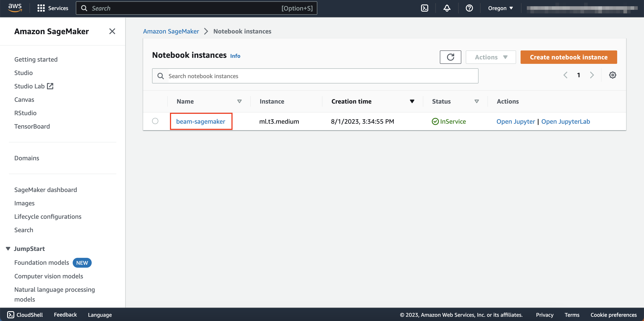Select the beam-sagemaker row radio button

tap(155, 121)
